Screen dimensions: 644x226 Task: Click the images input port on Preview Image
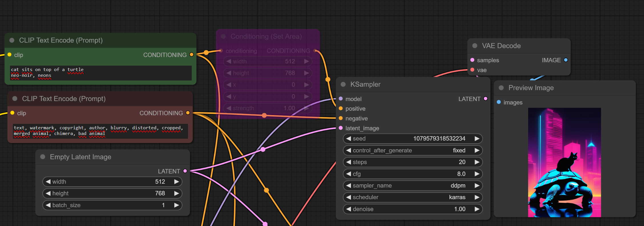(499, 102)
